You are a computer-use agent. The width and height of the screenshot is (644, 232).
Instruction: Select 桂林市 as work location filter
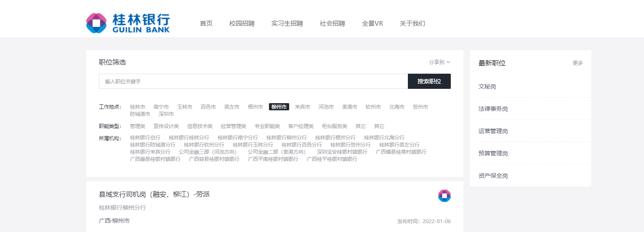click(137, 107)
